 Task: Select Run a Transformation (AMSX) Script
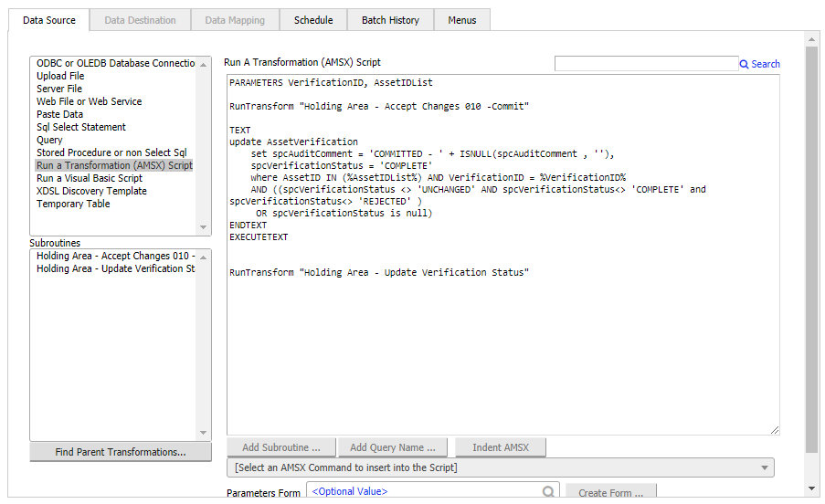[114, 165]
